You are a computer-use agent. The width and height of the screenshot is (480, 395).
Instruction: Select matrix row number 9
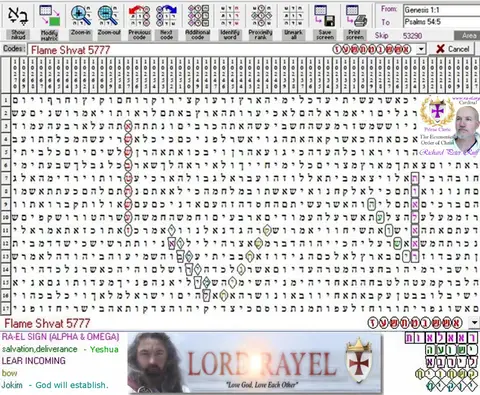(5, 204)
